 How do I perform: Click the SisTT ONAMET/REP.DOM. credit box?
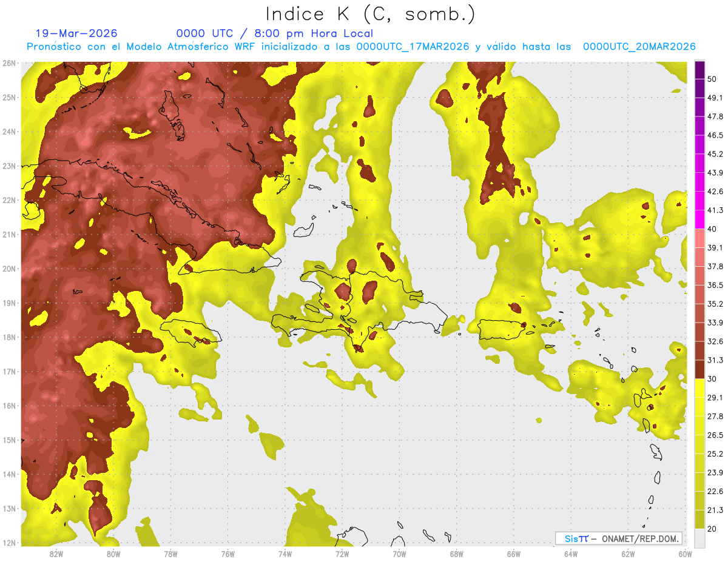618,538
